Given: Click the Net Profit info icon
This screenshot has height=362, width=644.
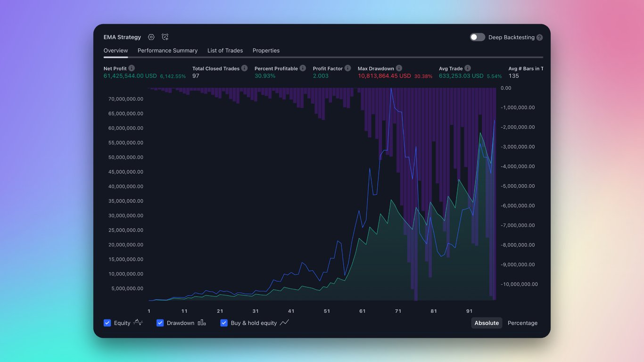Looking at the screenshot, I should coord(132,68).
